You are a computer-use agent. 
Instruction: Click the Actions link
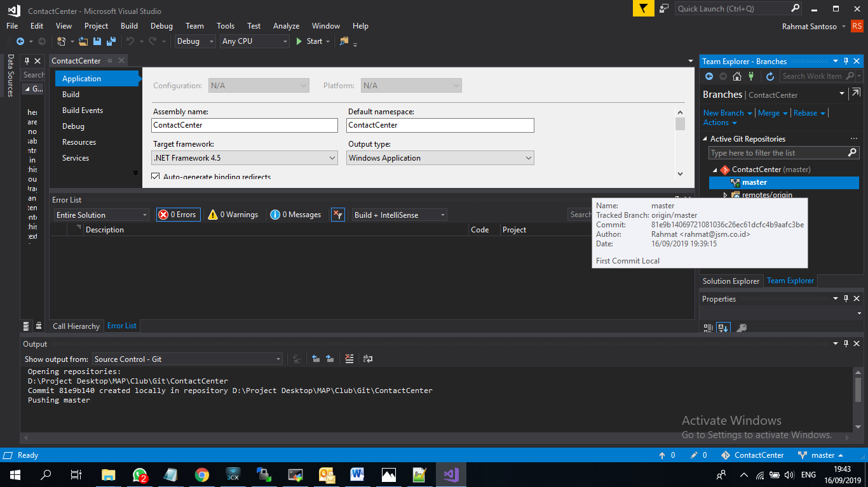[715, 123]
